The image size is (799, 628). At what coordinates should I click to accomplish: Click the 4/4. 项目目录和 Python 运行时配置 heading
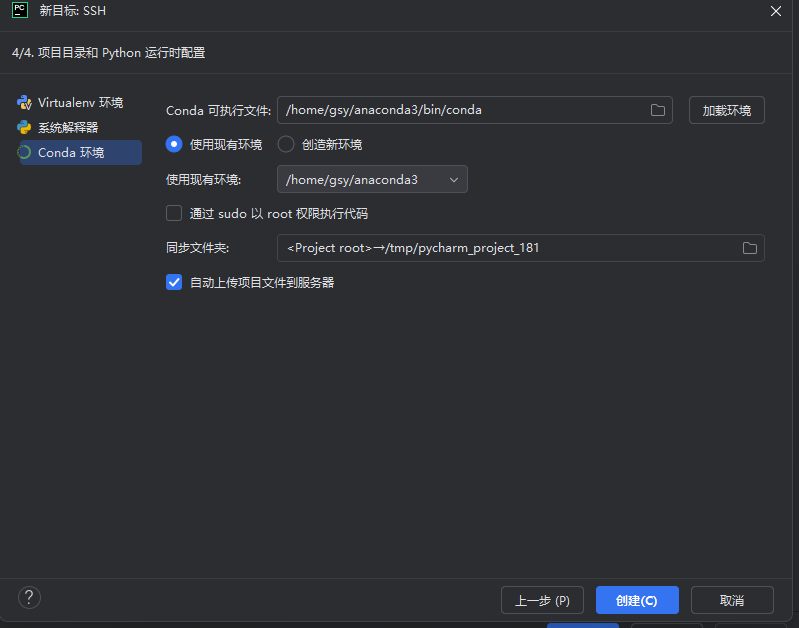pyautogui.click(x=109, y=53)
